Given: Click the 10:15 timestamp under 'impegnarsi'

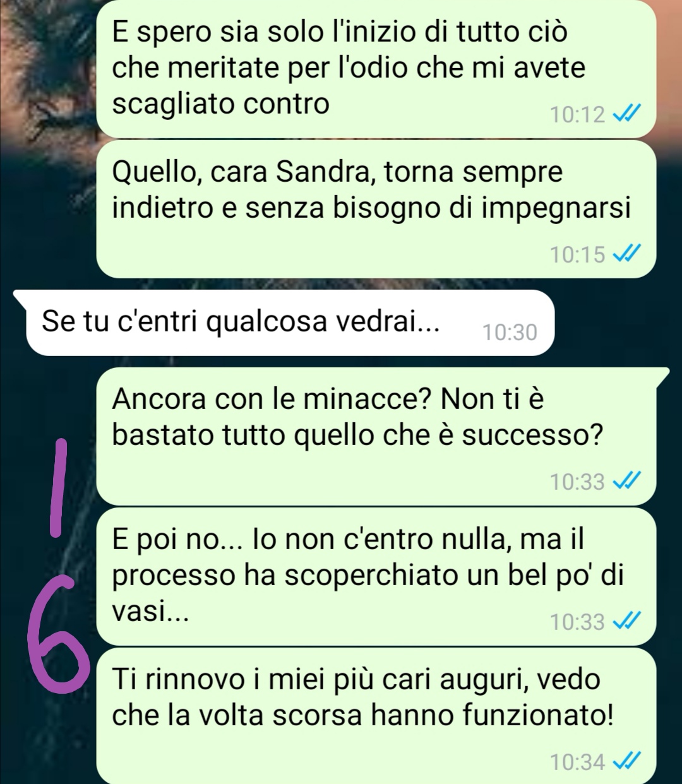Looking at the screenshot, I should 577,255.
